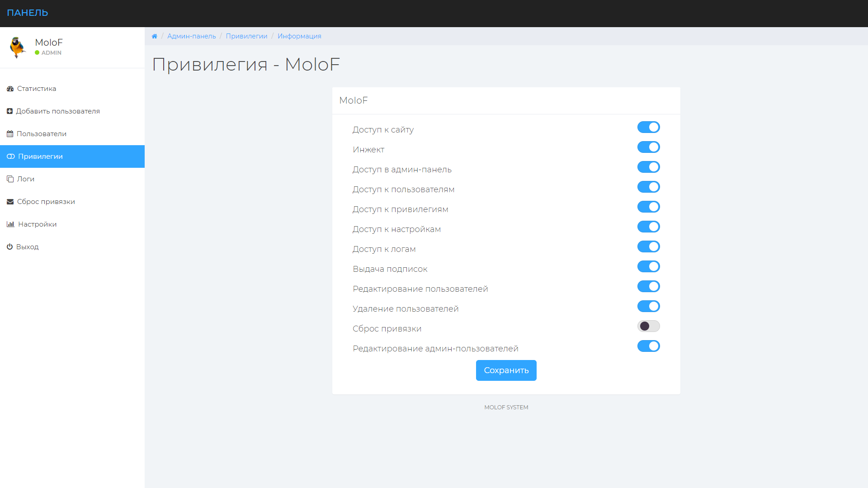Disable the Инжект switch
This screenshot has width=868, height=488.
[x=649, y=147]
